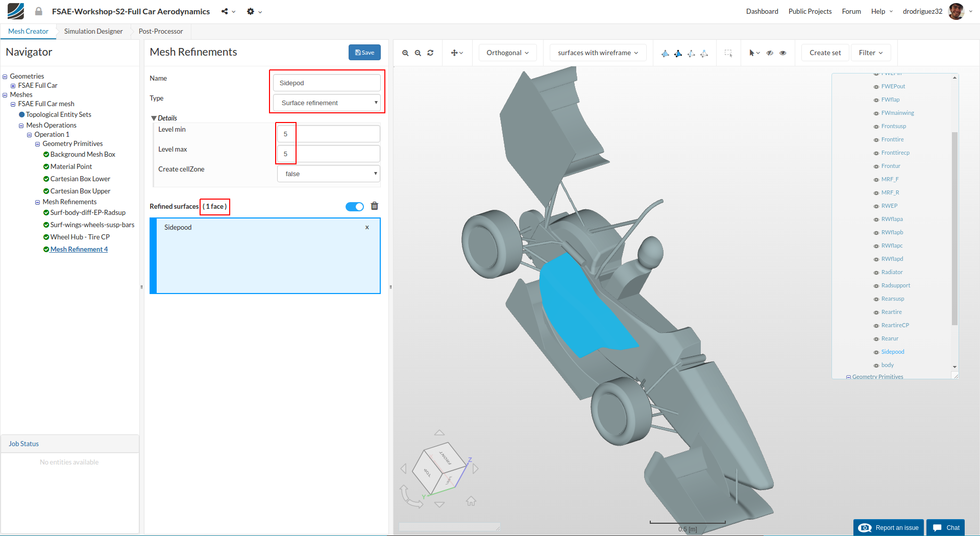
Task: Open the project settings gear menu
Action: 254,11
